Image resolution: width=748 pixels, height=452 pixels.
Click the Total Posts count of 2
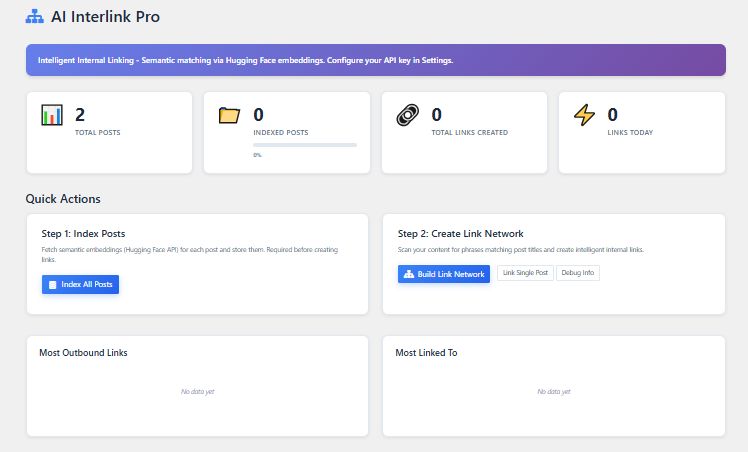point(80,115)
